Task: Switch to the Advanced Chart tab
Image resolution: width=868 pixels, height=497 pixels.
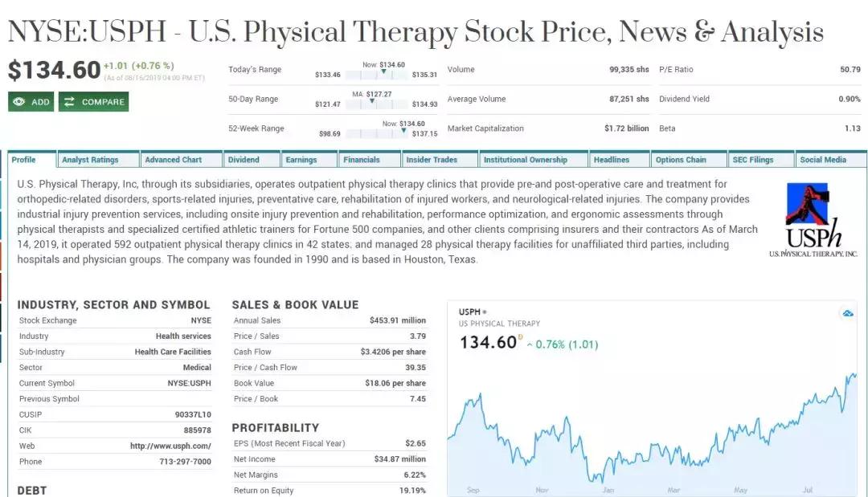Action: pos(173,160)
